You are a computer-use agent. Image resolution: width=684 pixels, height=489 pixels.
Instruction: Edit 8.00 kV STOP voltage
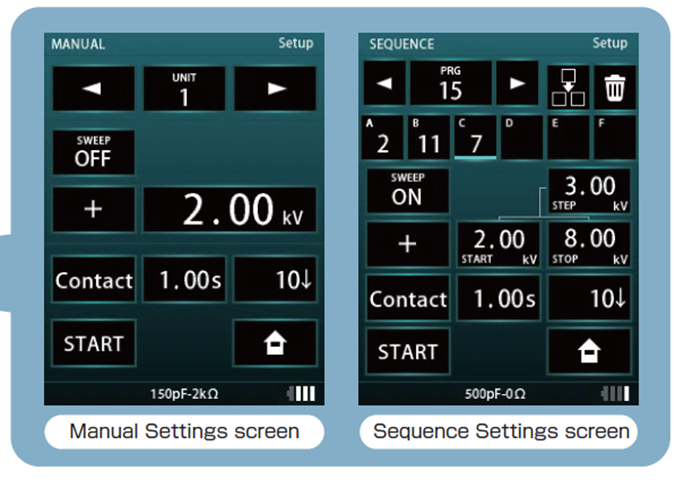[589, 244]
